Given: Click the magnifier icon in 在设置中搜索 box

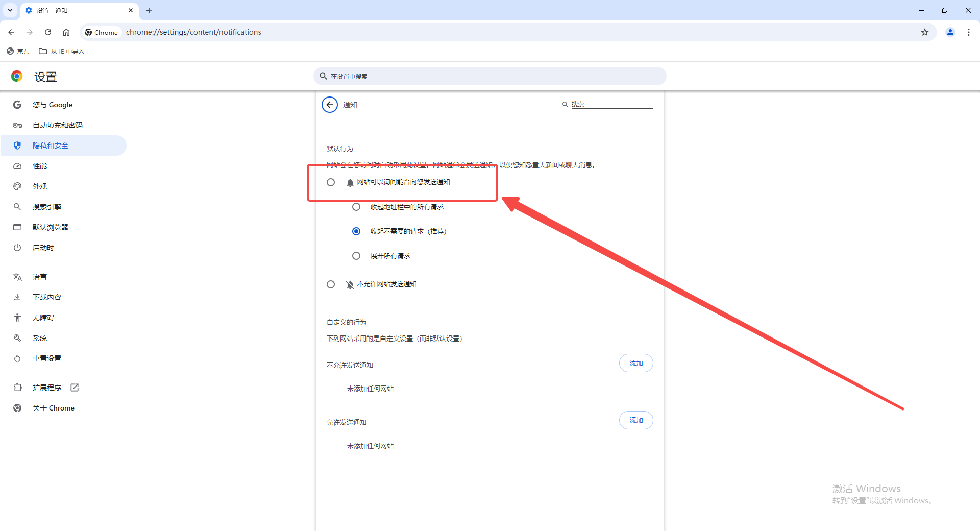Looking at the screenshot, I should pyautogui.click(x=323, y=76).
